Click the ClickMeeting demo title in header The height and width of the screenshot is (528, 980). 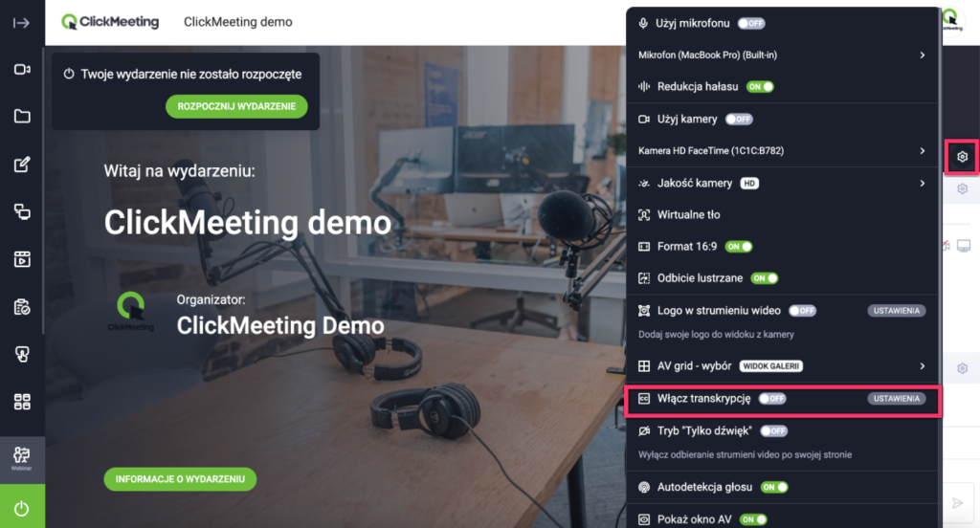tap(237, 22)
